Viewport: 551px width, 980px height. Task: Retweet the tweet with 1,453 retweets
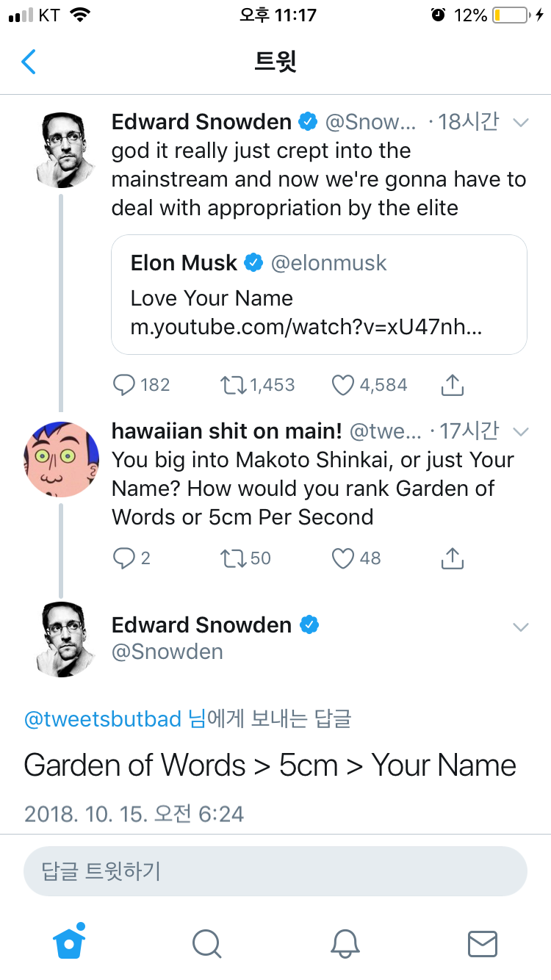tap(234, 384)
